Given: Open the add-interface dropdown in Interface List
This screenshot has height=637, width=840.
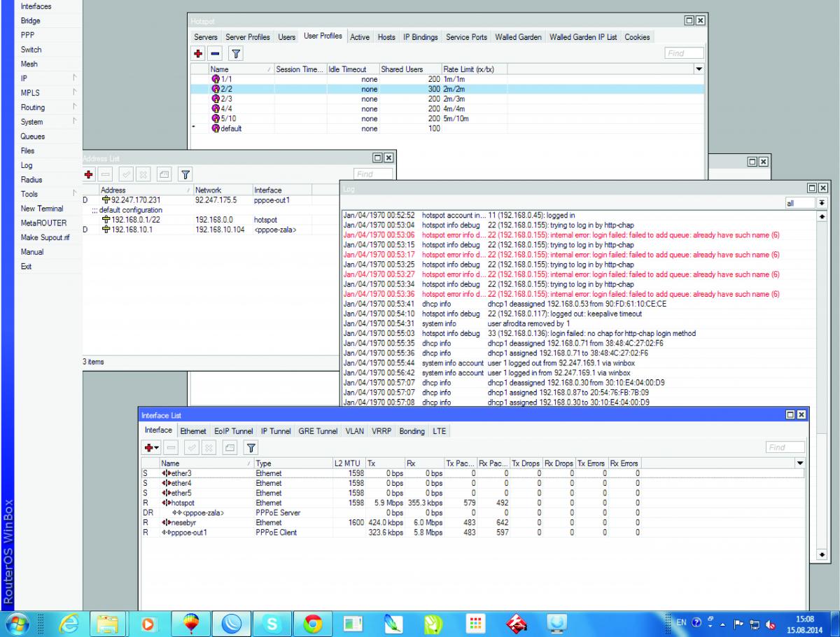Looking at the screenshot, I should pos(151,447).
